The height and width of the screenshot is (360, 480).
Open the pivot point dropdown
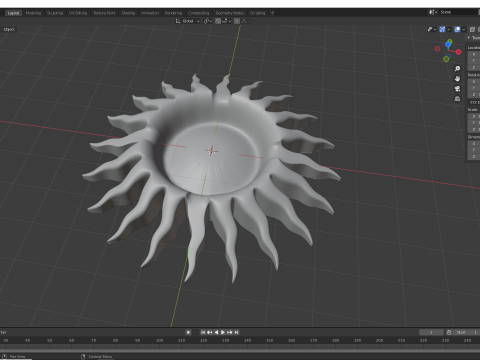click(x=208, y=21)
